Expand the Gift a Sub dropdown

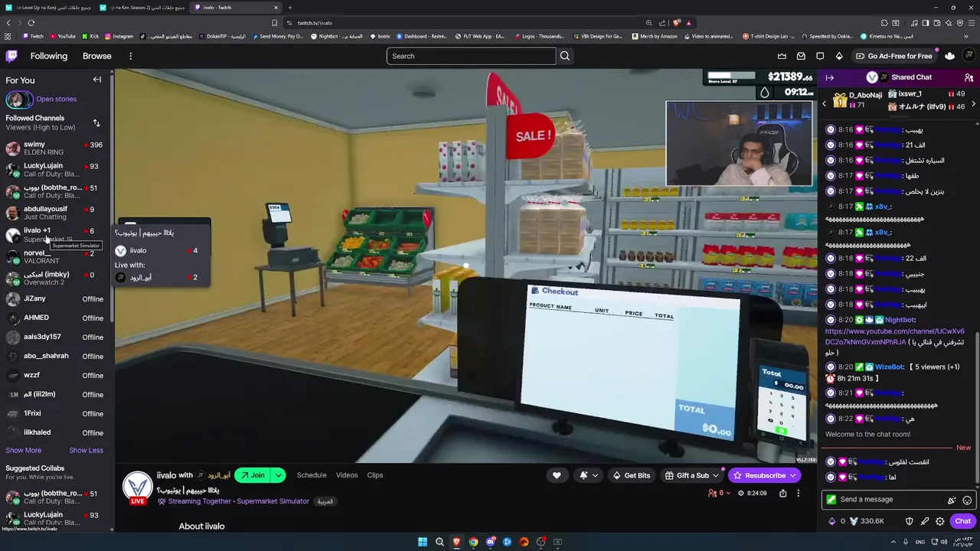click(717, 475)
